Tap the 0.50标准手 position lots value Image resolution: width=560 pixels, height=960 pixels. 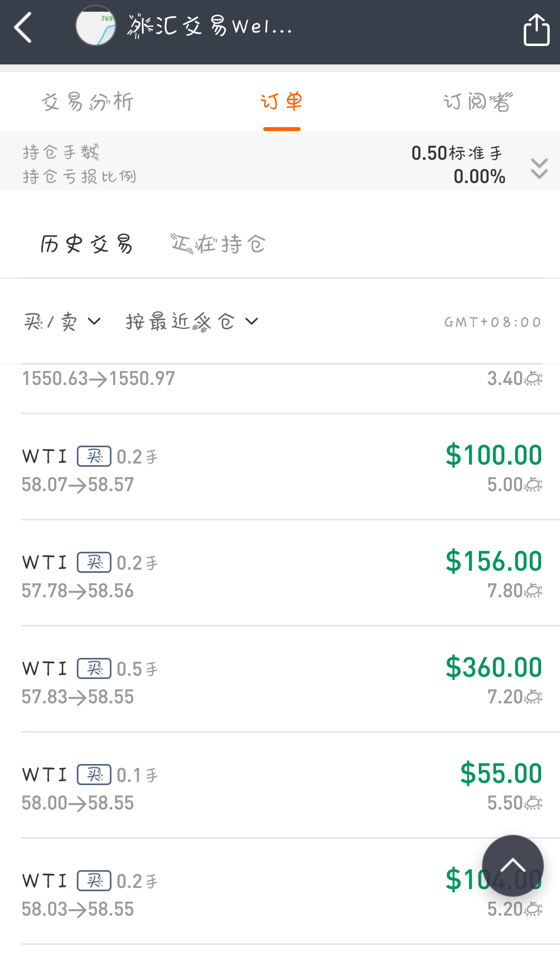tap(457, 153)
